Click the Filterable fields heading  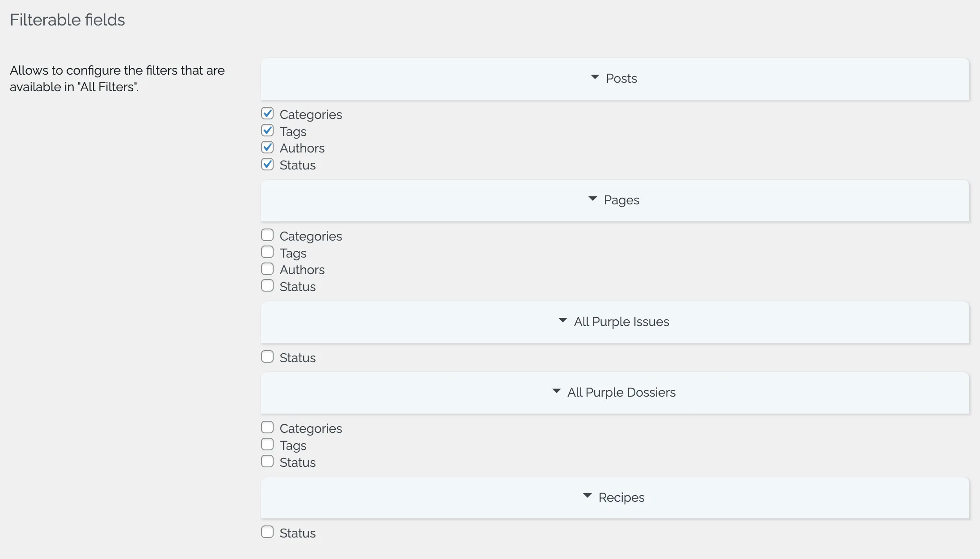pyautogui.click(x=68, y=20)
